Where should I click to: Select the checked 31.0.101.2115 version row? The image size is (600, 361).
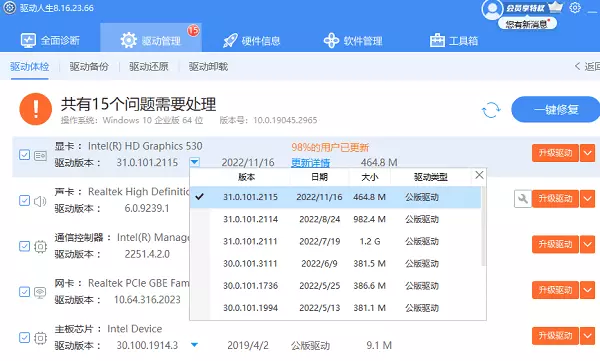[335, 197]
